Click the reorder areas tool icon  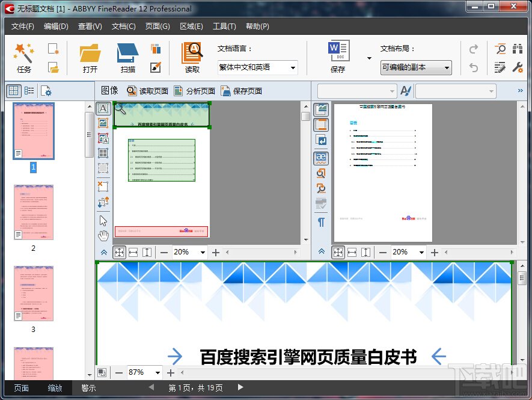tap(103, 202)
